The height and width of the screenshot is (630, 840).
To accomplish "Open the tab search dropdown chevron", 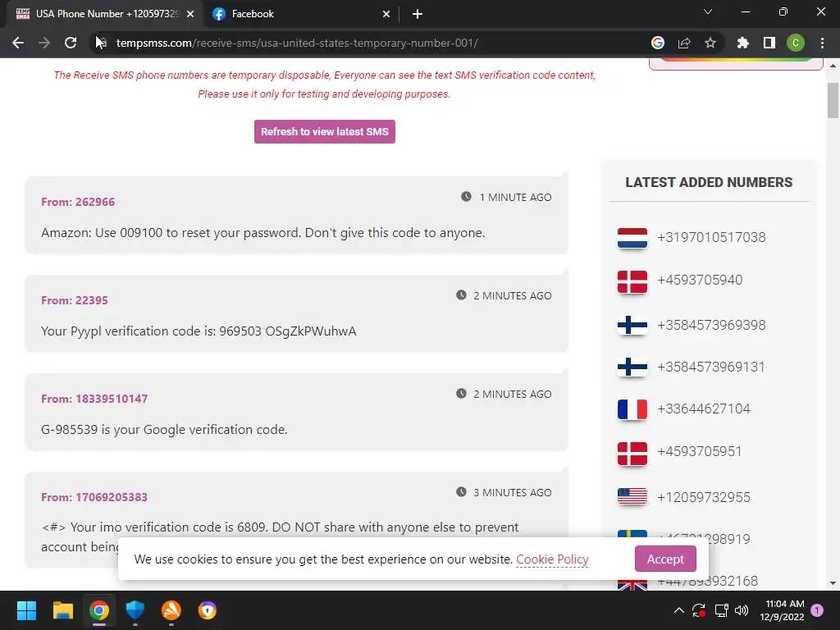I will tap(708, 11).
